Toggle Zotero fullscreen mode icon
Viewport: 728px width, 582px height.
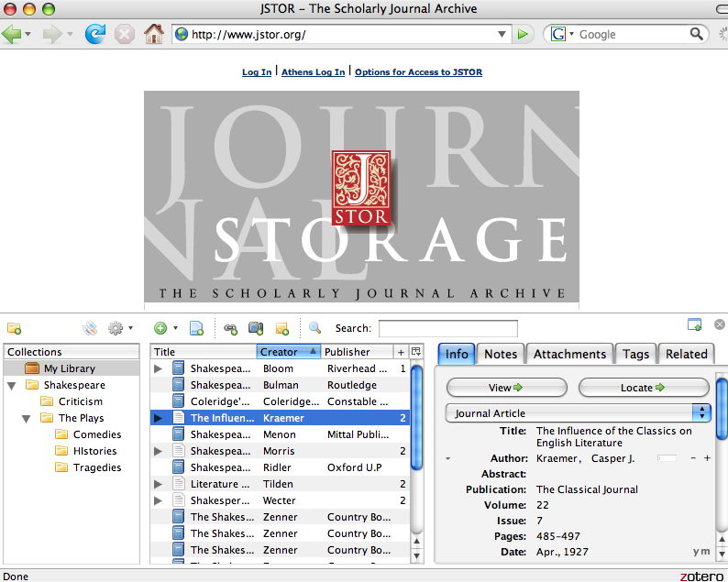pyautogui.click(x=694, y=324)
